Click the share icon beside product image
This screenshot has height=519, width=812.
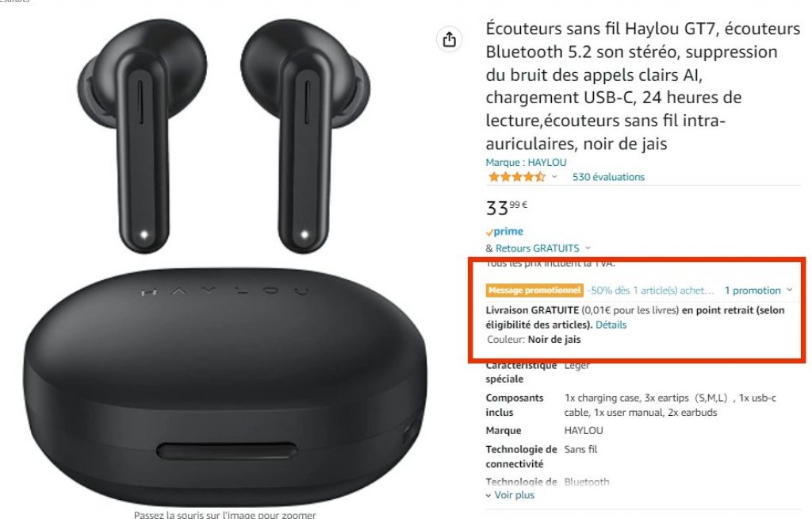[x=449, y=40]
